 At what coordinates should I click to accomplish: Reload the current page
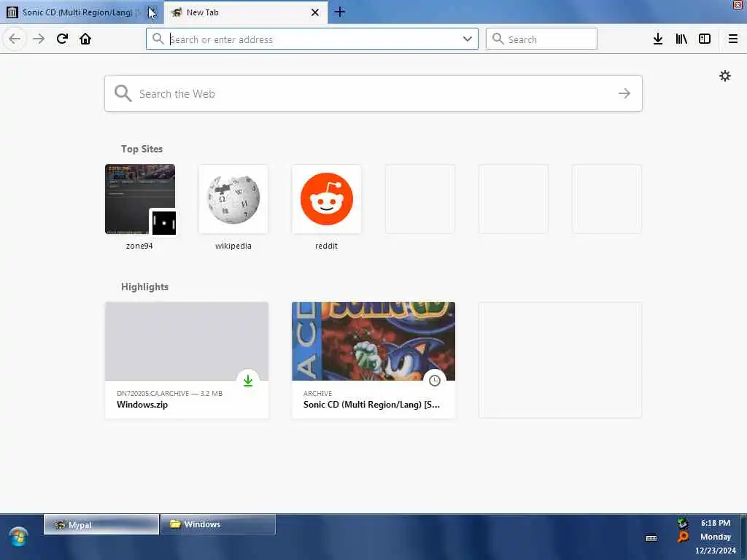pyautogui.click(x=62, y=39)
